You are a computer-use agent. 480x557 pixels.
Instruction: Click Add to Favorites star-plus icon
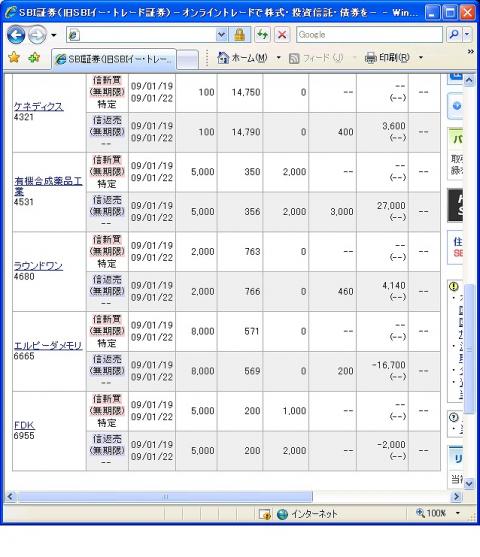tap(34, 57)
